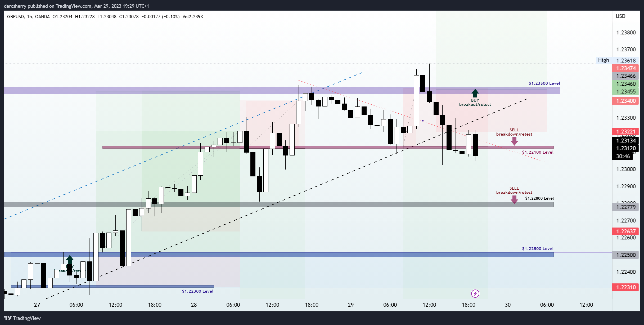Click the green 1.23460 price label
644x325 pixels.
[626, 84]
